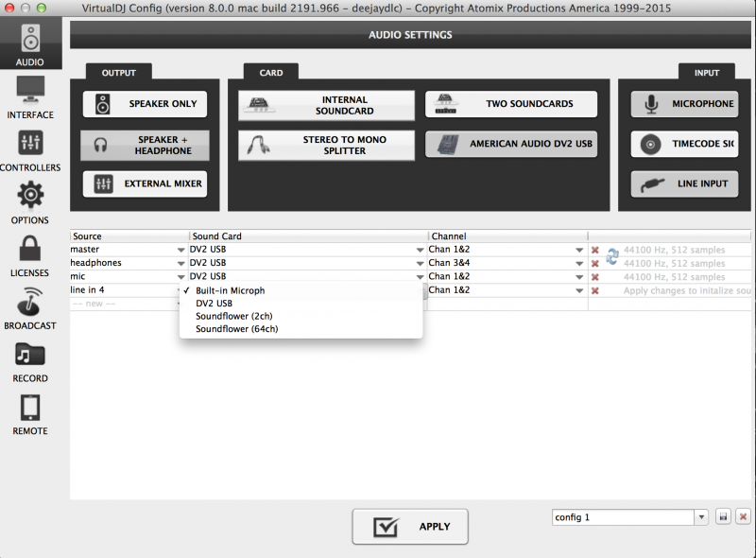Open the line in 4 channel dropdown
Screen dimensions: 756x558
click(x=579, y=290)
